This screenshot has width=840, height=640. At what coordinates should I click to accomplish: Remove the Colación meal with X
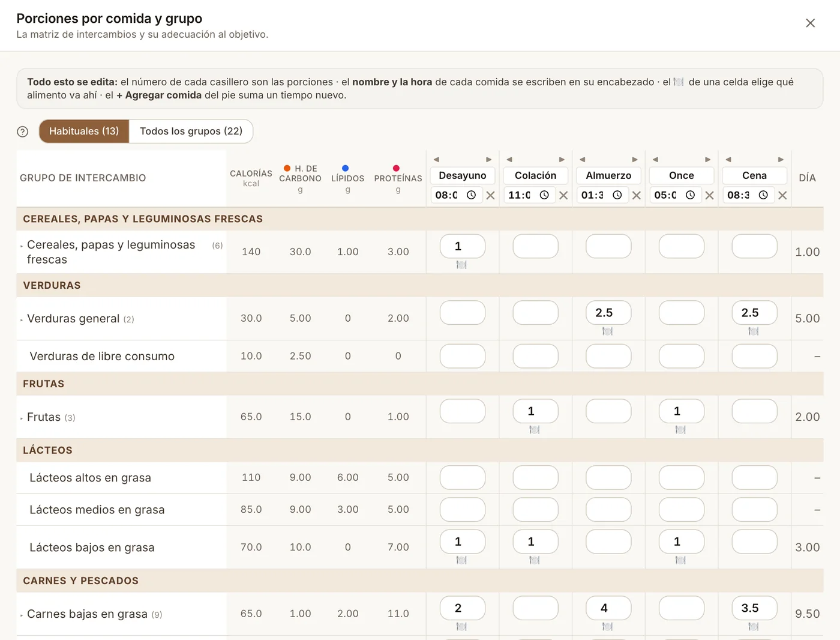[563, 195]
